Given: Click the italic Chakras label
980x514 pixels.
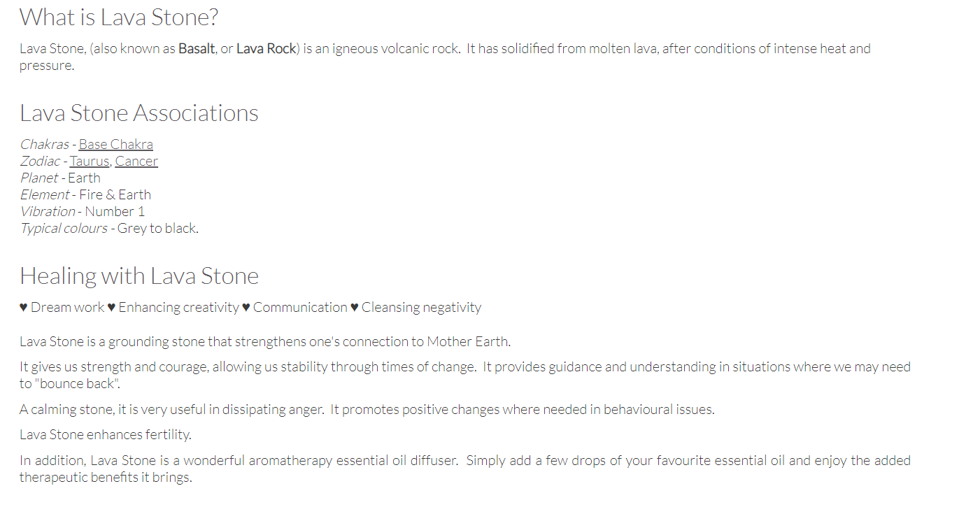Looking at the screenshot, I should pyautogui.click(x=44, y=144).
